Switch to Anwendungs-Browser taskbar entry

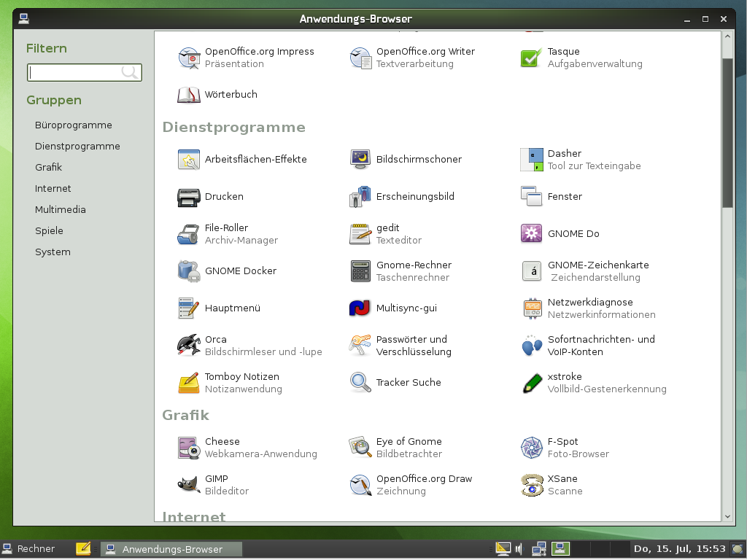(x=171, y=549)
